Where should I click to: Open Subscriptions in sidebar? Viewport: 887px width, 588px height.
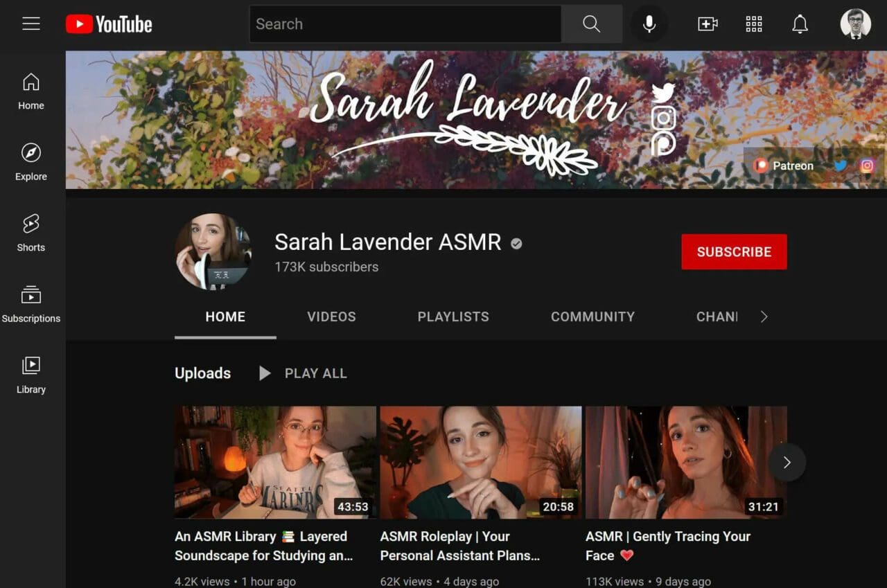click(x=31, y=303)
